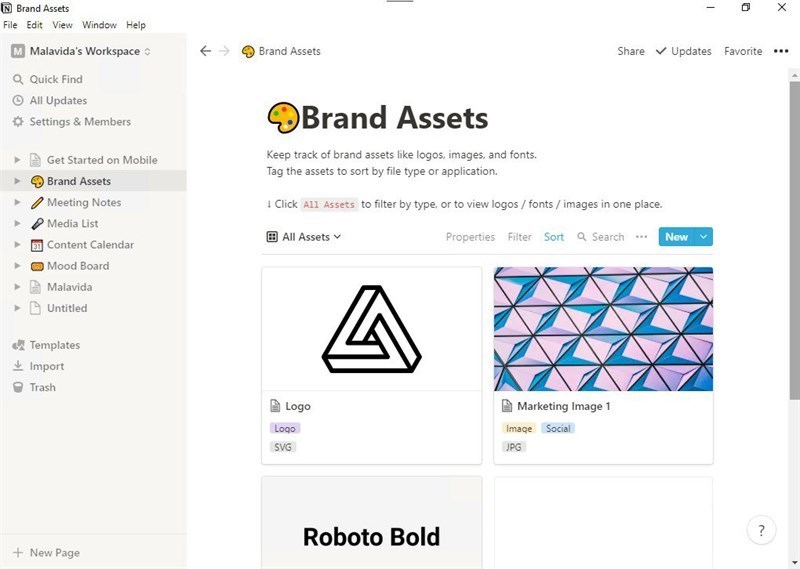Open the Edit menu
This screenshot has height=569, width=800.
(x=34, y=25)
